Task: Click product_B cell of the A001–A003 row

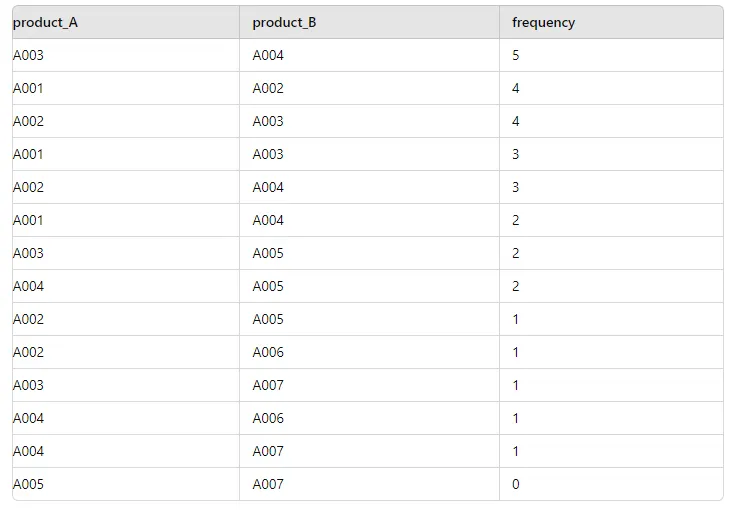Action: (x=268, y=154)
